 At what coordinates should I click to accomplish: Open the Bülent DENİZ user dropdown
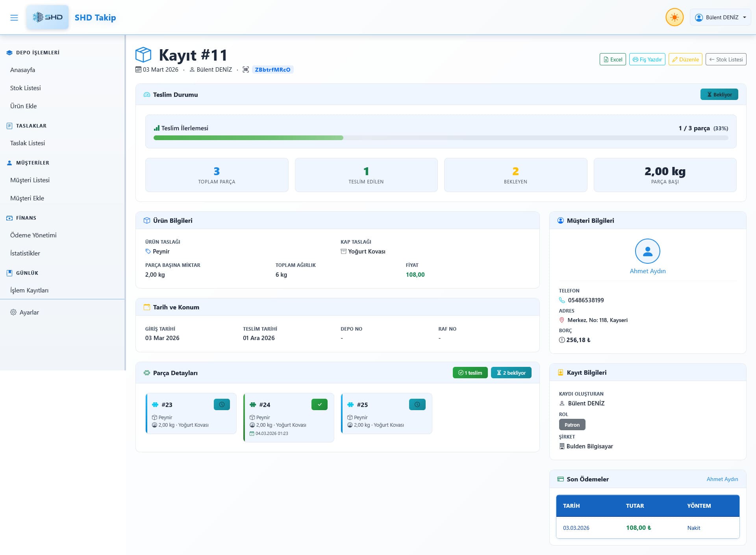(x=720, y=18)
